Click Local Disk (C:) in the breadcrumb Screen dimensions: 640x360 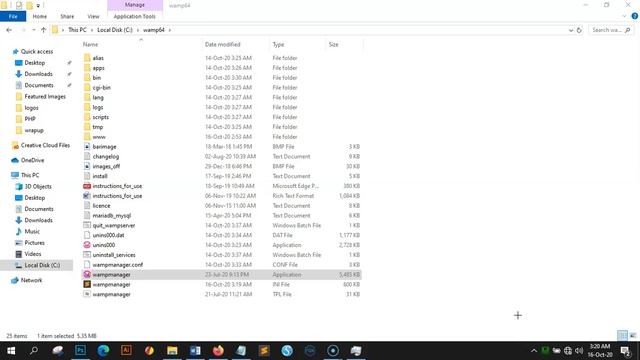click(x=115, y=30)
